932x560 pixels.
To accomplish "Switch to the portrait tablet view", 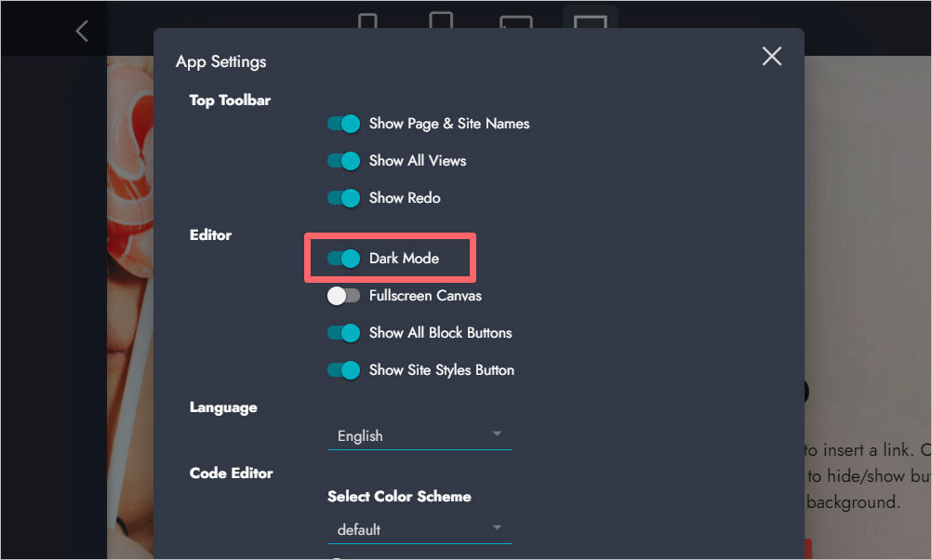I will [x=441, y=20].
